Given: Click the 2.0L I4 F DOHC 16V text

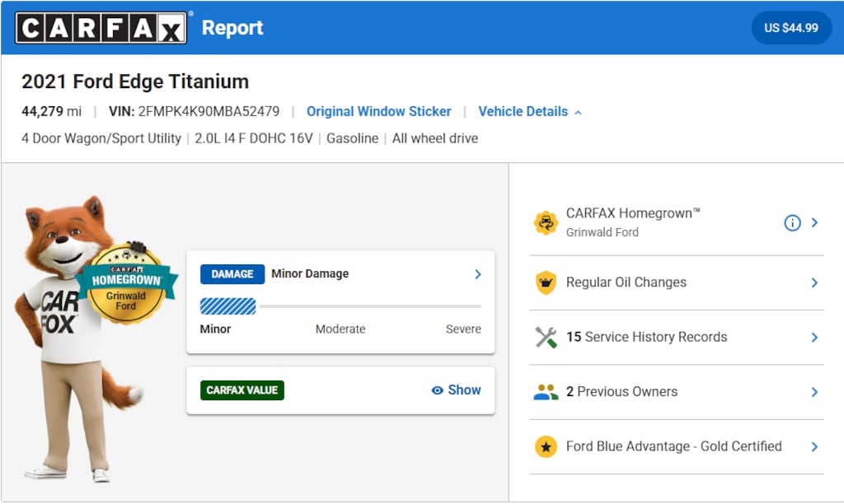Looking at the screenshot, I should click(254, 138).
